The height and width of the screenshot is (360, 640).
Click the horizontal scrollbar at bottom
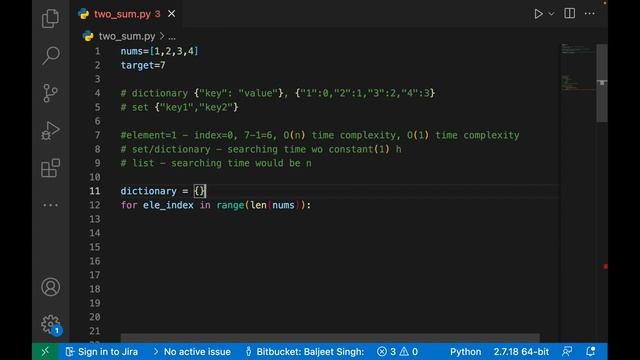[330, 338]
